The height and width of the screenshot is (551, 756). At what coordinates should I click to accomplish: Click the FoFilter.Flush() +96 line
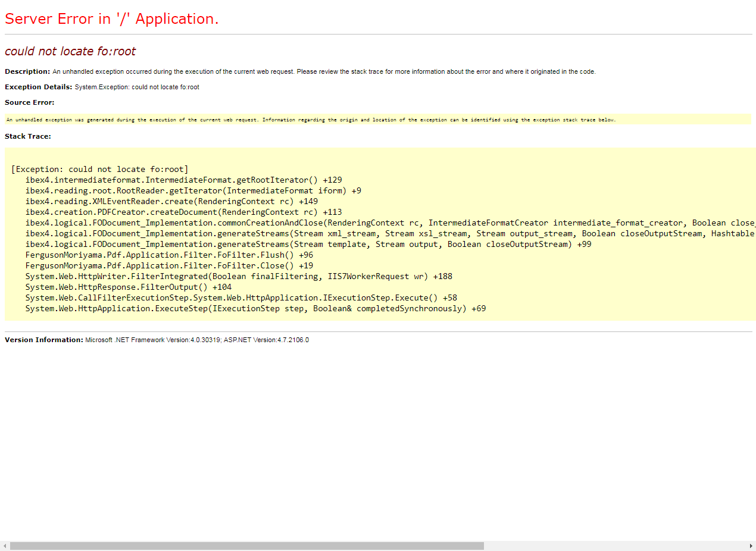170,255
